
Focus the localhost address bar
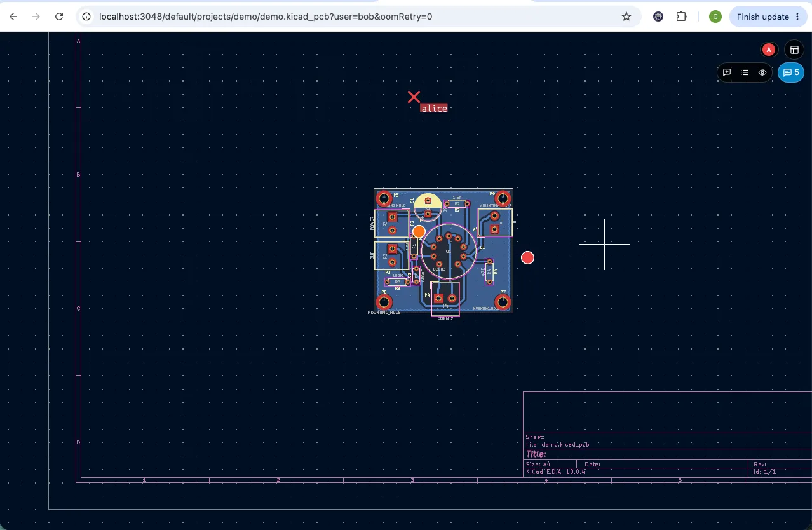356,17
